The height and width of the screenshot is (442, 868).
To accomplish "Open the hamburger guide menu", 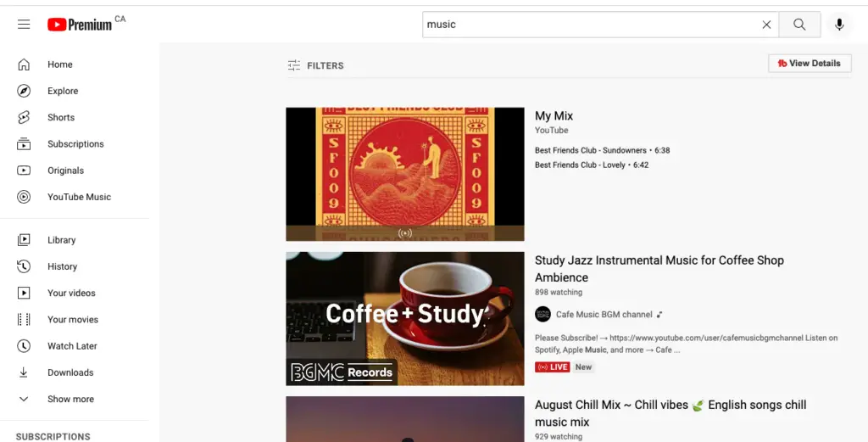I will 24,25.
